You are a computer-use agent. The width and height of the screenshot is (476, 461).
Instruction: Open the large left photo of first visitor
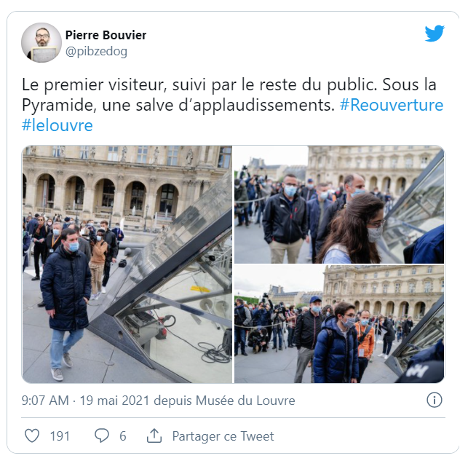(127, 264)
